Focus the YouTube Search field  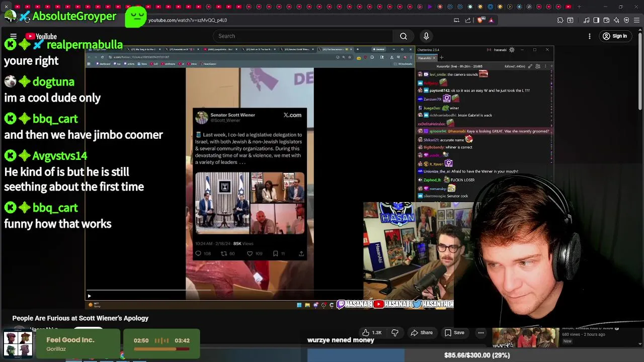click(x=303, y=36)
